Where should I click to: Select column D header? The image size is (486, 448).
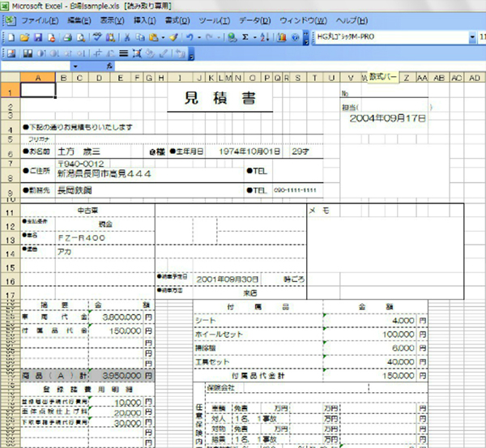tap(99, 78)
